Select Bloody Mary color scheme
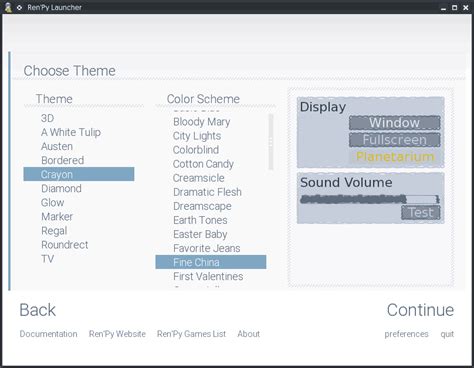The image size is (474, 368). (202, 122)
